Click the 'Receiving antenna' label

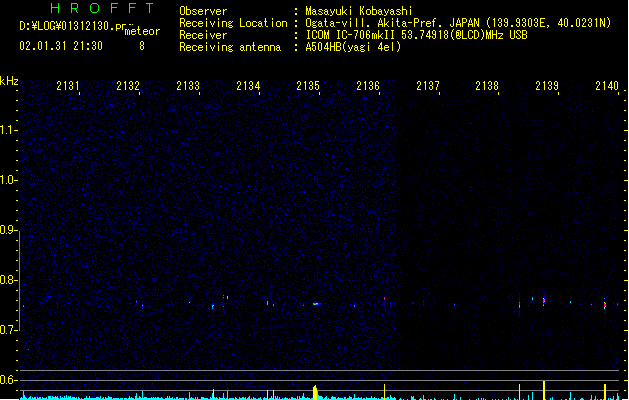[230, 47]
